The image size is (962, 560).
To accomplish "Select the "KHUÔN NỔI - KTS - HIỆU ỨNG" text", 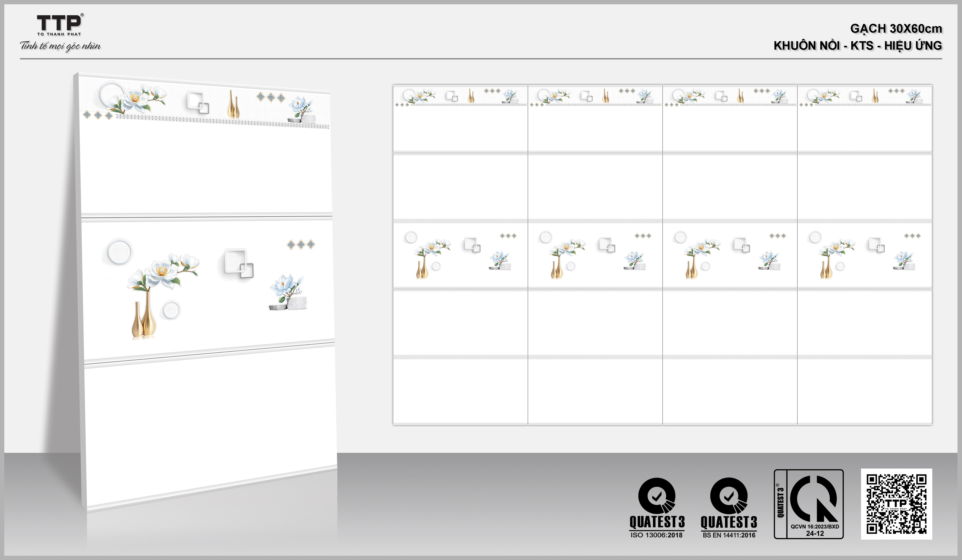I will click(x=858, y=45).
